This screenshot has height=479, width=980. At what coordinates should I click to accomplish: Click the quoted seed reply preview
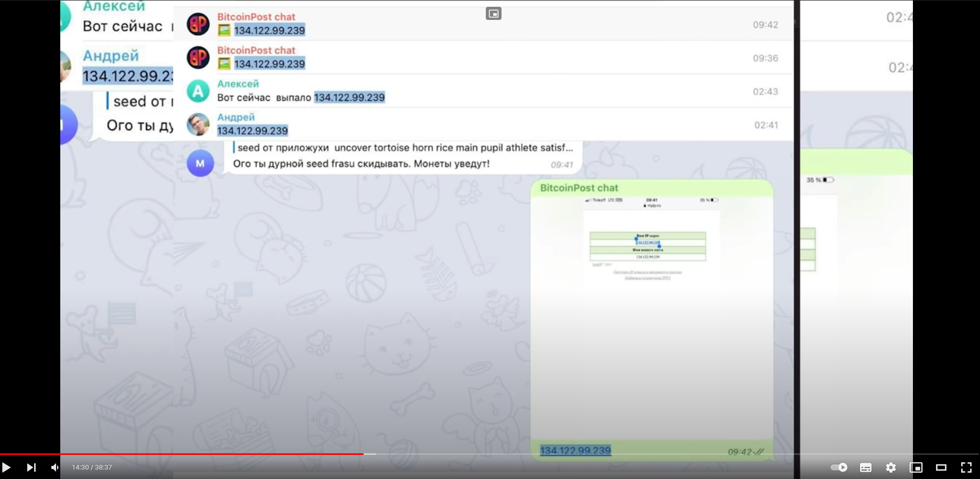point(403,148)
